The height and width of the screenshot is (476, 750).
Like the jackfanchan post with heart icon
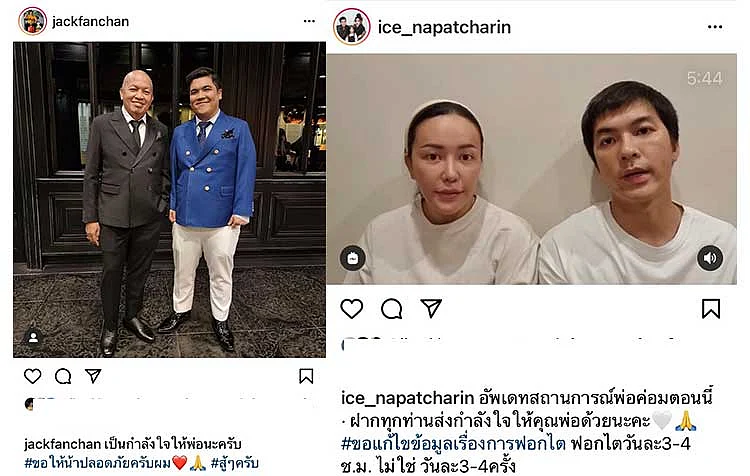tap(33, 376)
